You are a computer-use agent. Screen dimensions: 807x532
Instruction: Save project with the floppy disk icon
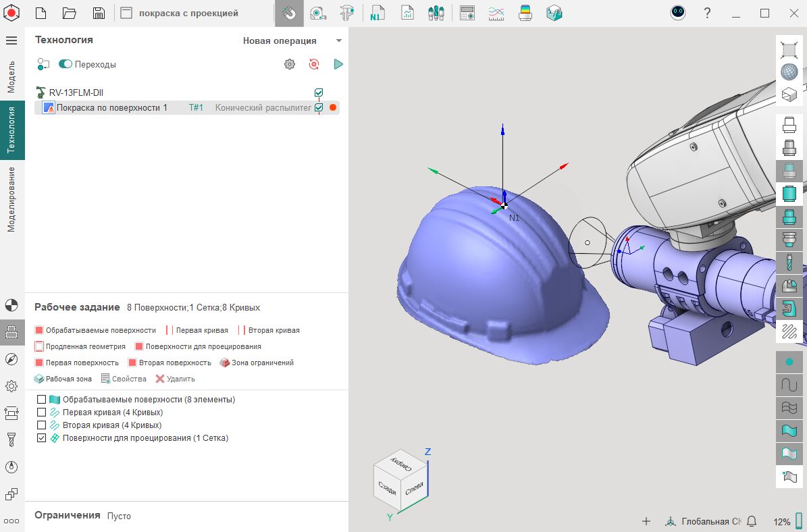pyautogui.click(x=99, y=13)
